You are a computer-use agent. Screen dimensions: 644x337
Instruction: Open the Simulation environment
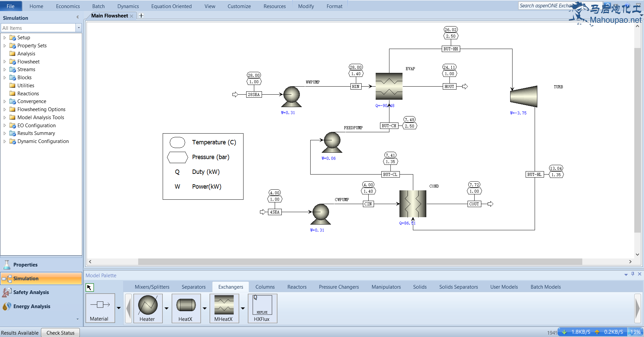point(41,279)
